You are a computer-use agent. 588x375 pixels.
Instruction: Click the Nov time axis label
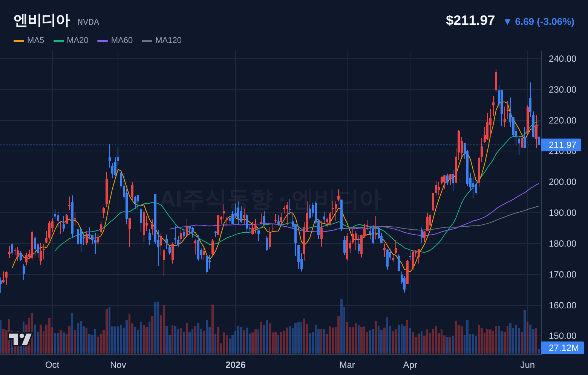[x=118, y=365]
